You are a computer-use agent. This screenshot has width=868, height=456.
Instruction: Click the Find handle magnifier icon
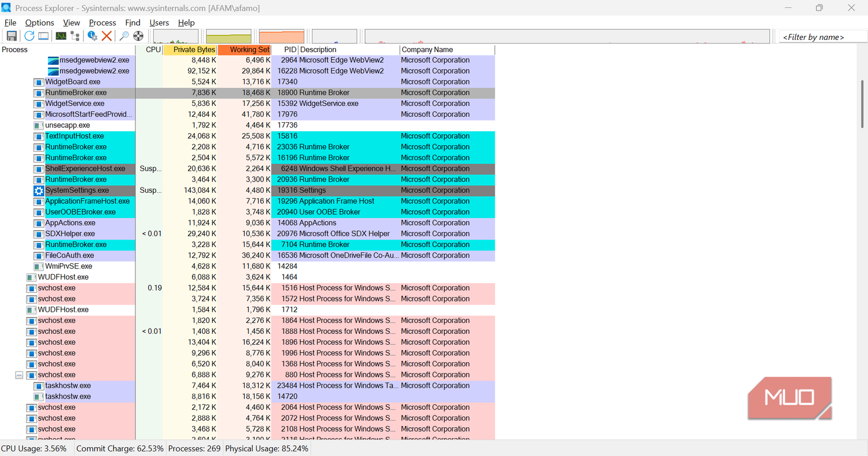tap(124, 36)
